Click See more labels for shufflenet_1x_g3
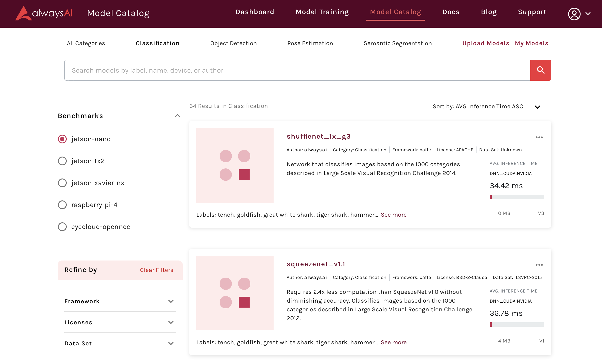This screenshot has height=364, width=602. click(x=394, y=215)
